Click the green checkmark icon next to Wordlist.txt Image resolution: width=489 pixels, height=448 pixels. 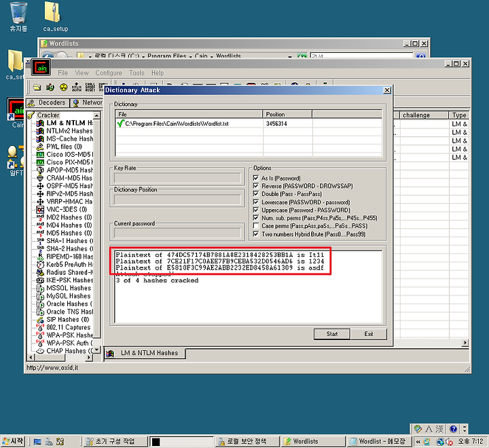[x=120, y=124]
